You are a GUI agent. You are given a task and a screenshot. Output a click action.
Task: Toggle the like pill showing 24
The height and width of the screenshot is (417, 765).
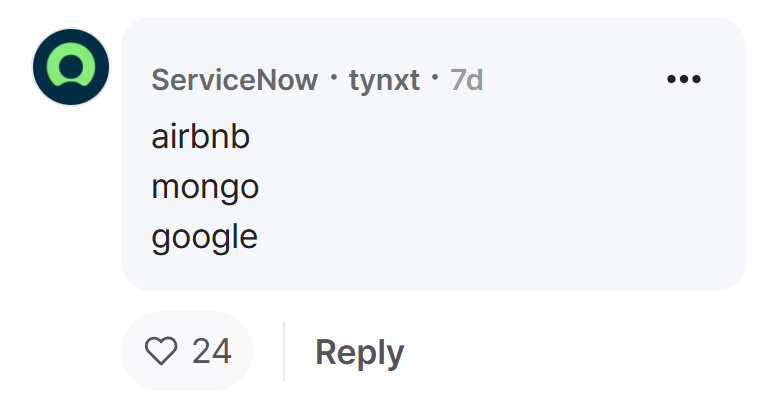click(x=187, y=351)
